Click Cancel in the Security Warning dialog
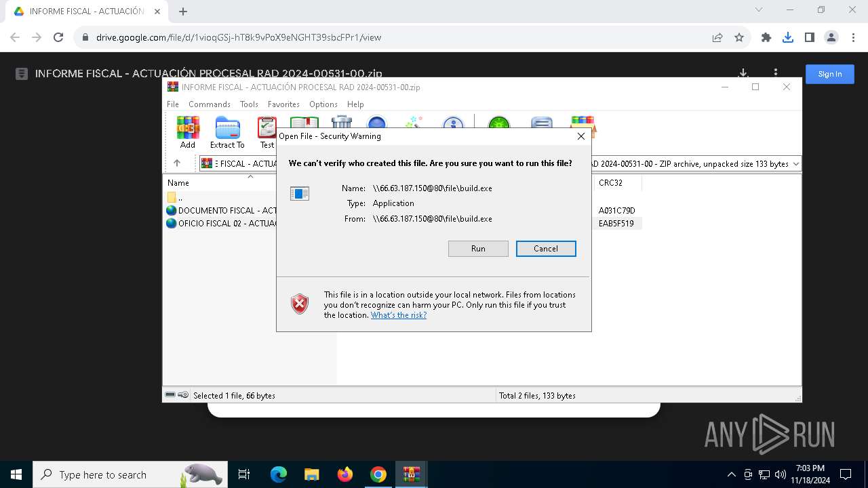The width and height of the screenshot is (868, 488). (x=546, y=249)
